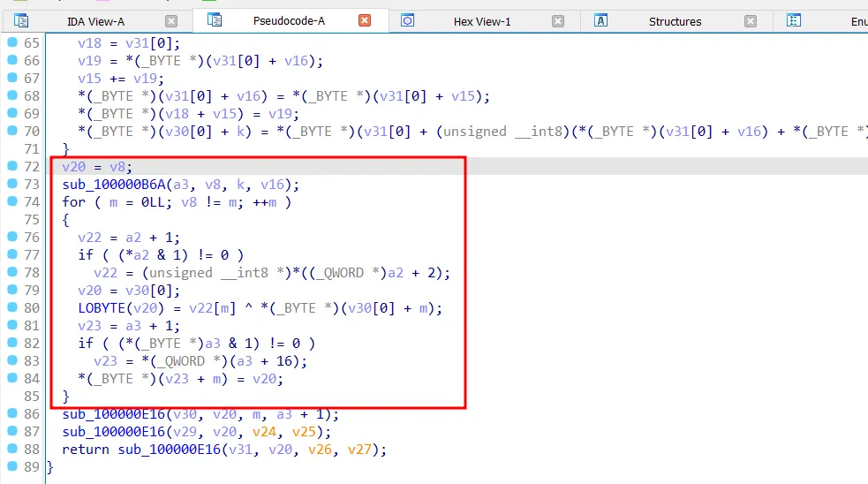The height and width of the screenshot is (484, 868).
Task: Click the Enums tab icon
Action: (794, 20)
